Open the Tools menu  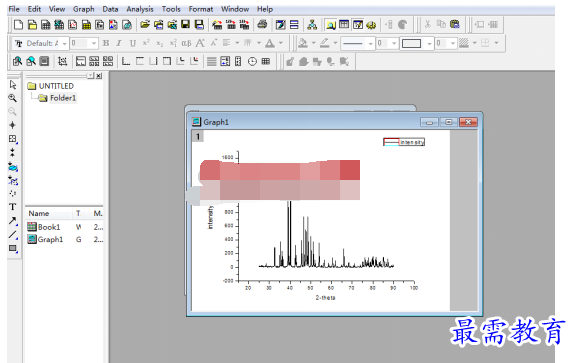click(171, 9)
